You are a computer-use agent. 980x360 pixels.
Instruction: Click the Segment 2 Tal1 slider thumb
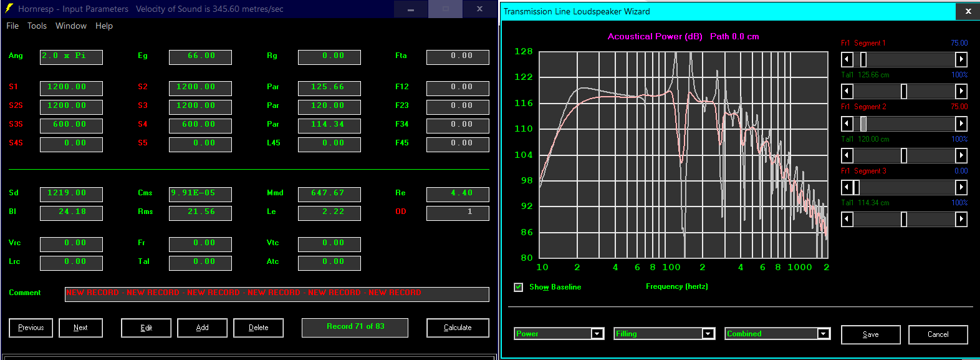pos(904,155)
